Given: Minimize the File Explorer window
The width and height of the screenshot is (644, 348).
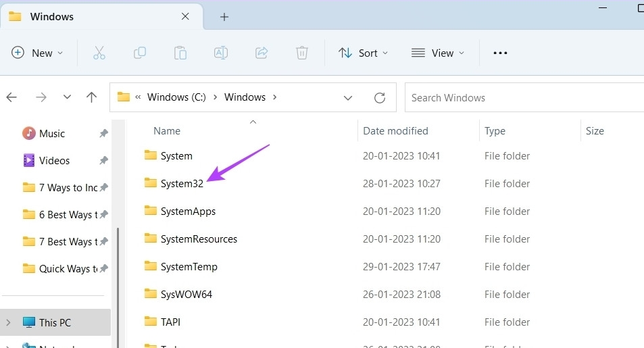Looking at the screenshot, I should [x=603, y=8].
